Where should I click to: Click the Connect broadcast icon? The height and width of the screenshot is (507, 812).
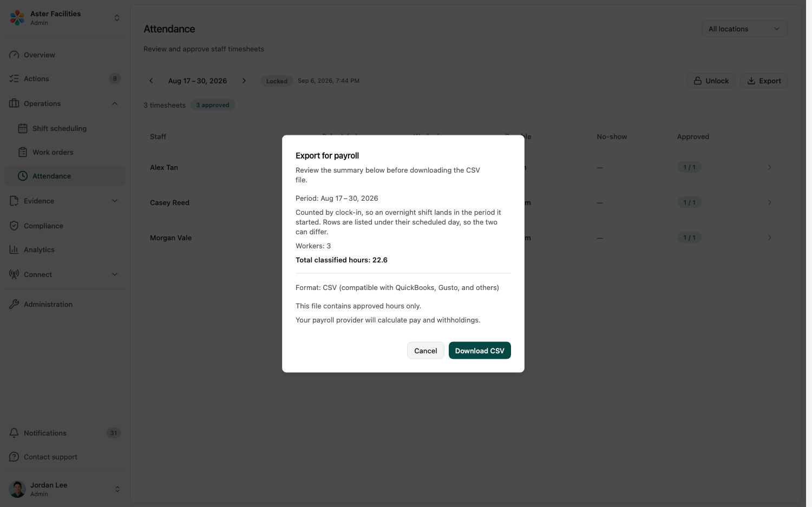click(x=14, y=274)
